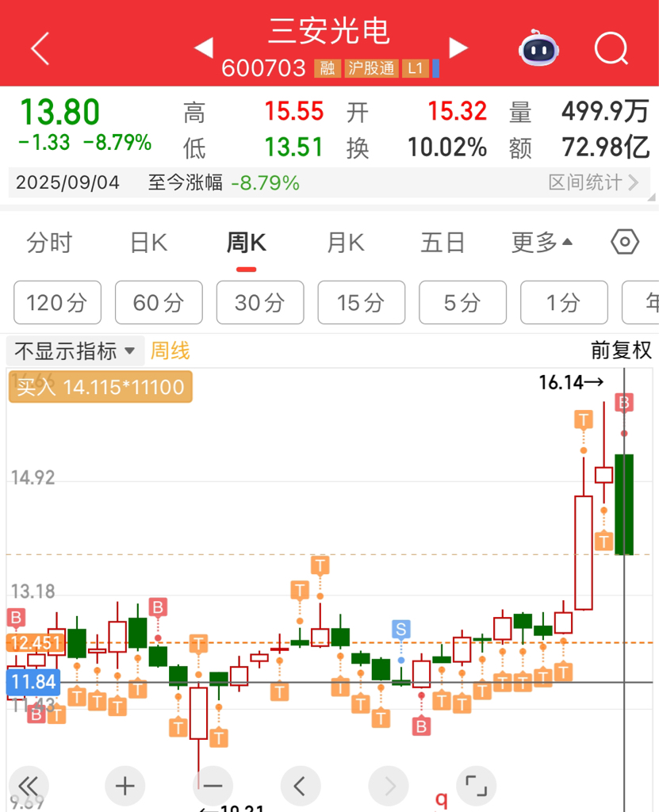Zoom out chart with minus button
The width and height of the screenshot is (659, 812).
click(x=213, y=786)
